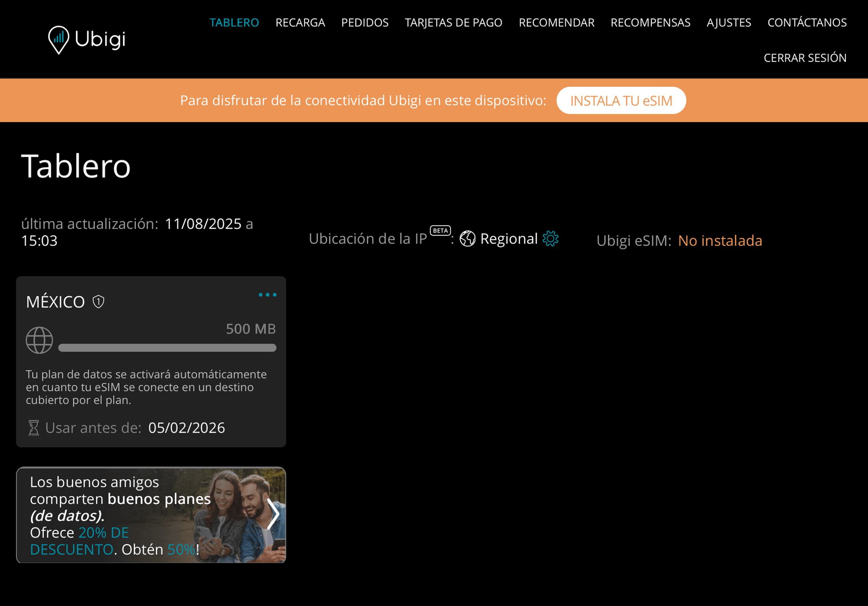Screen dimensions: 868x606
Task: Click the shield icon next to MÉXICO
Action: 99,302
